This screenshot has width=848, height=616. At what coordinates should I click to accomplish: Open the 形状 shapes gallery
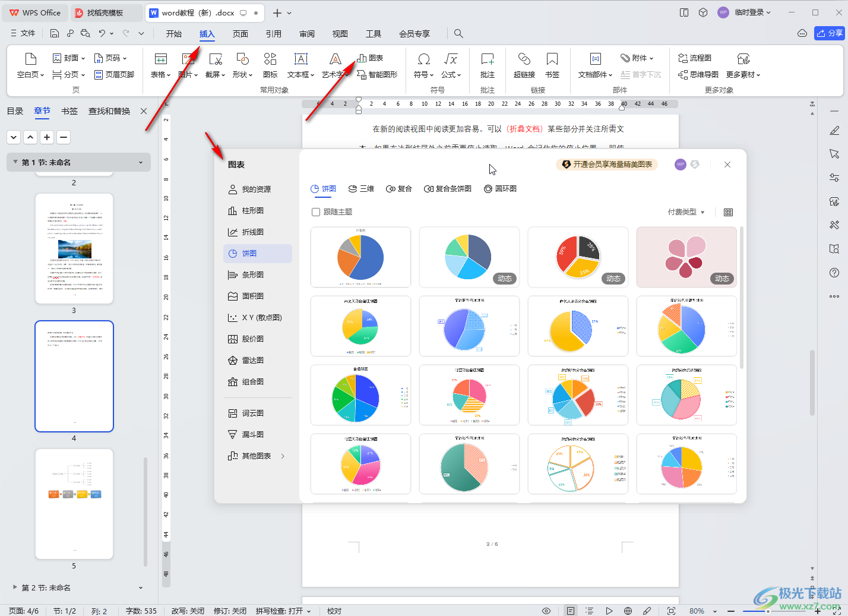242,65
